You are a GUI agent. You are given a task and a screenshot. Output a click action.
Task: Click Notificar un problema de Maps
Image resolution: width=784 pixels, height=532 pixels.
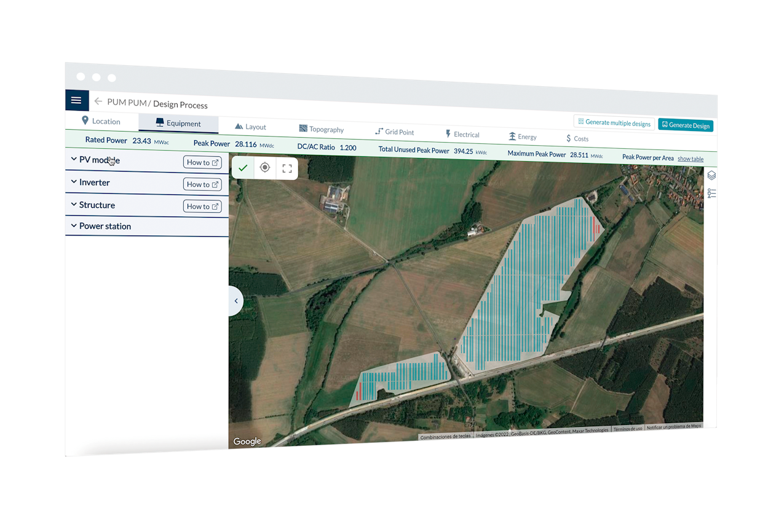(674, 426)
